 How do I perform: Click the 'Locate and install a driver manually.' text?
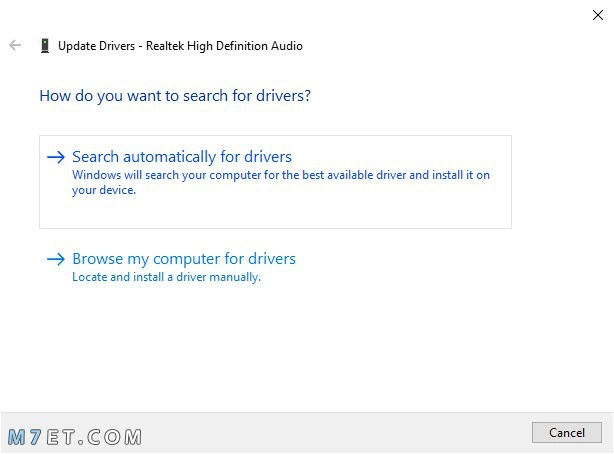[166, 277]
